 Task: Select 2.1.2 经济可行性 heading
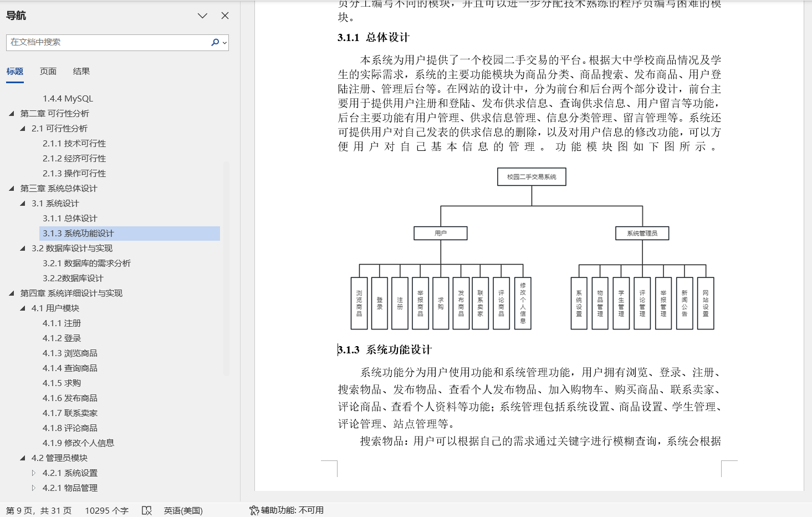(74, 159)
